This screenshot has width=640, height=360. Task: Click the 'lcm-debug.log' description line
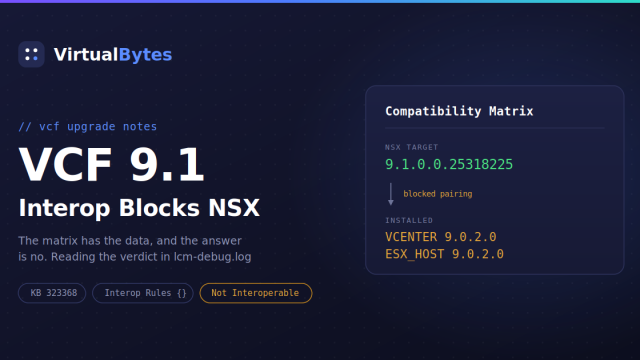coord(135,257)
